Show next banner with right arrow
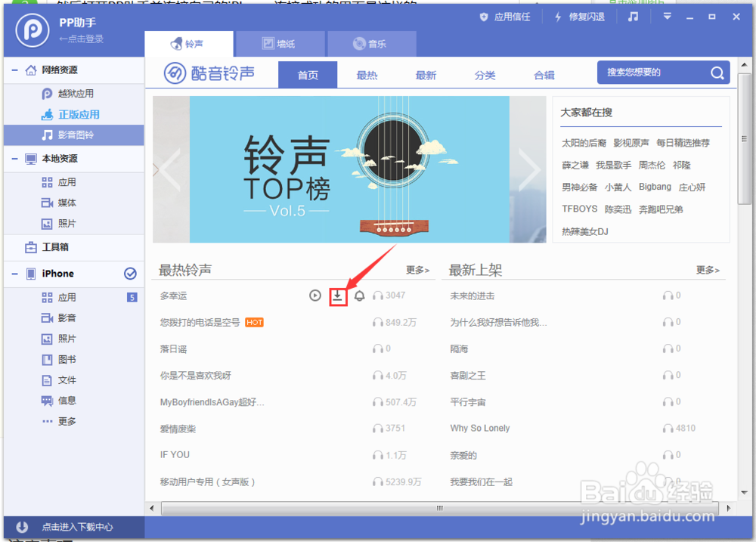Screen dimensions: 756x542 [529, 170]
